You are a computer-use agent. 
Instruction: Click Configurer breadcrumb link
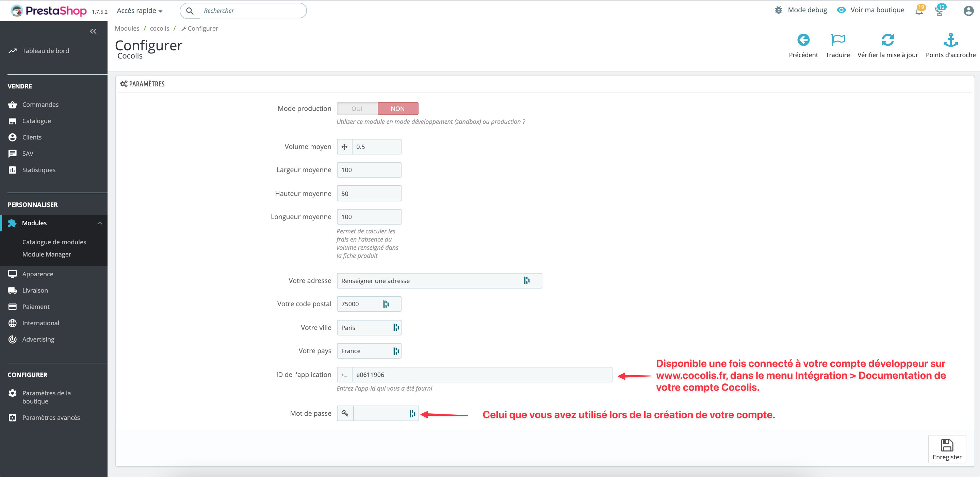(200, 28)
